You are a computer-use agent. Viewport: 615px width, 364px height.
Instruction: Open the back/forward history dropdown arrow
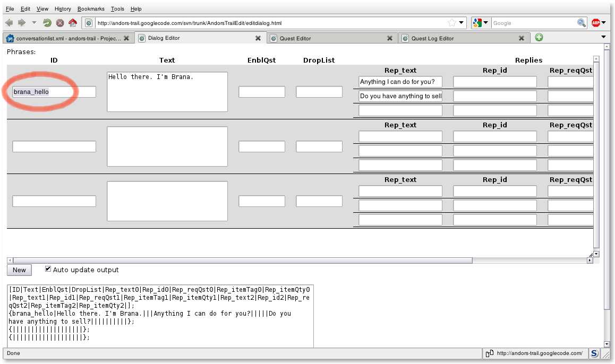click(x=35, y=23)
